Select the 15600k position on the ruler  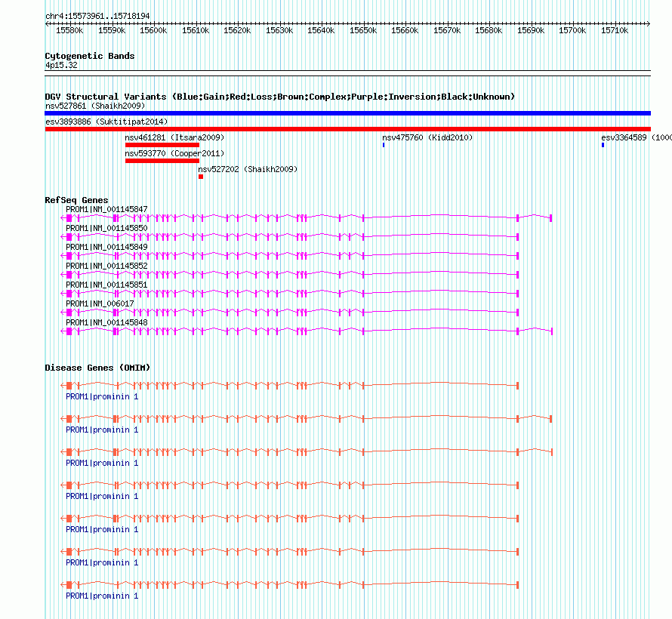153,30
